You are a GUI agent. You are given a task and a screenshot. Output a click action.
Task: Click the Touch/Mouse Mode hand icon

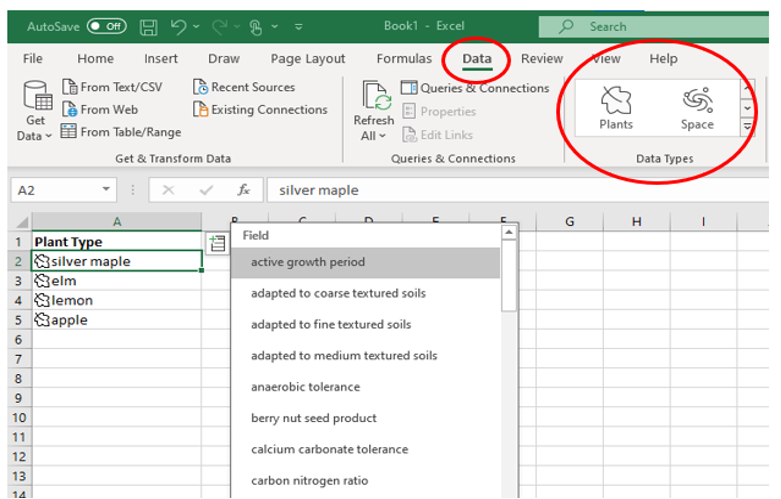coord(256,27)
